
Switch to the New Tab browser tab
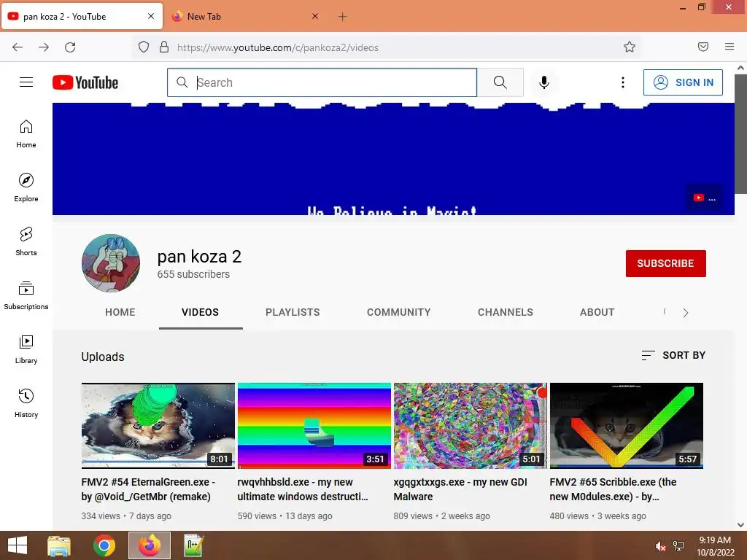coord(245,17)
